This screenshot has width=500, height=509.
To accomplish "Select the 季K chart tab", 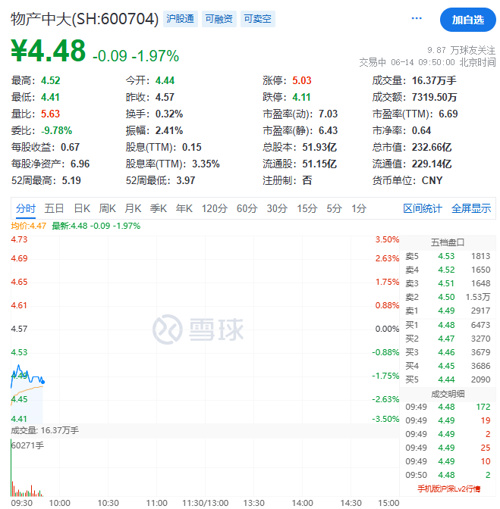I will (x=158, y=209).
